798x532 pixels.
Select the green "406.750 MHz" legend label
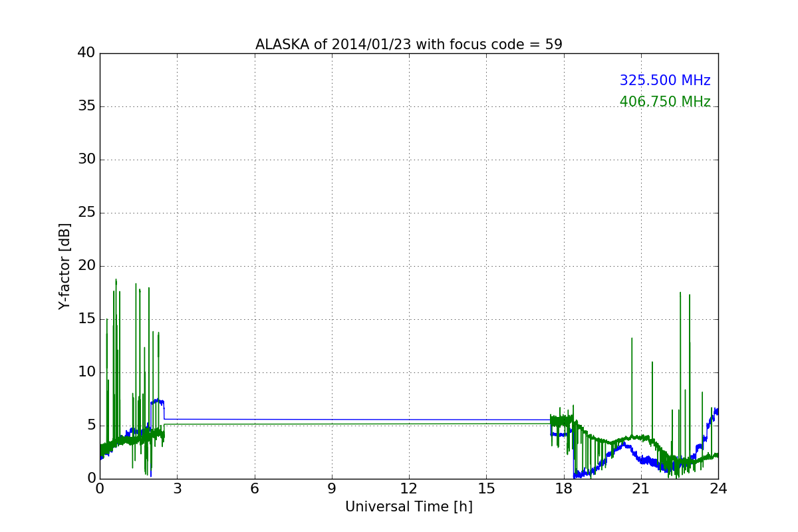coord(665,102)
